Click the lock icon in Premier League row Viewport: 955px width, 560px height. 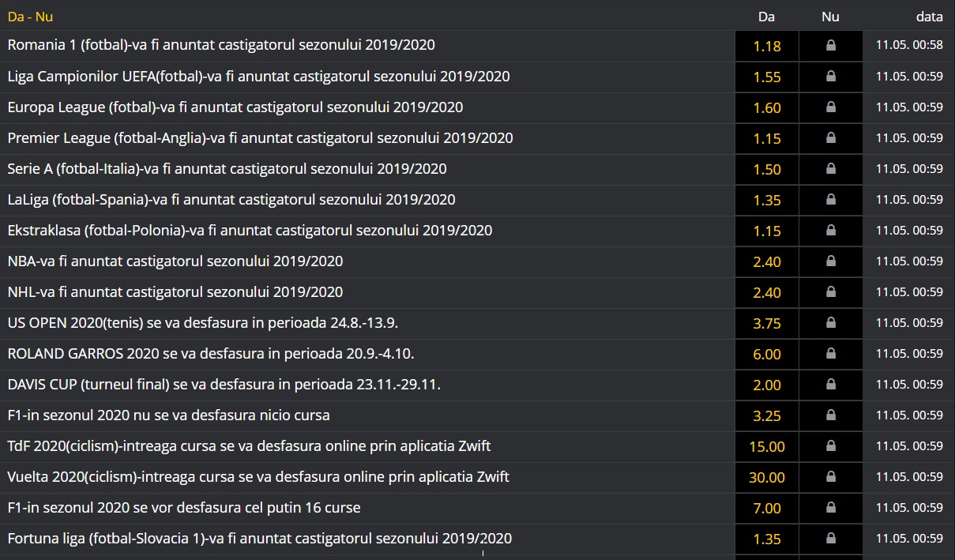pos(830,138)
